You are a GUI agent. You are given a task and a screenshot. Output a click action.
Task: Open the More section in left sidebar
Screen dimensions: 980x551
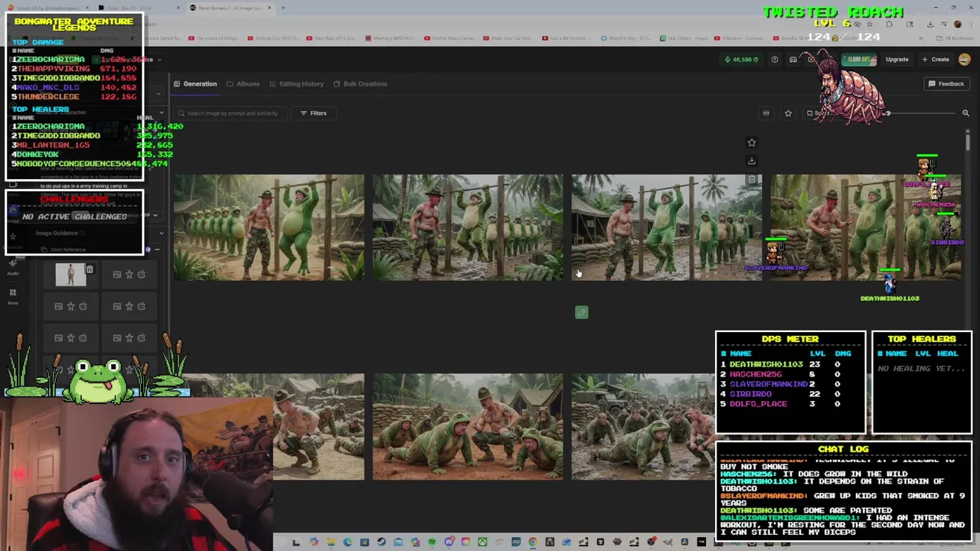[13, 296]
